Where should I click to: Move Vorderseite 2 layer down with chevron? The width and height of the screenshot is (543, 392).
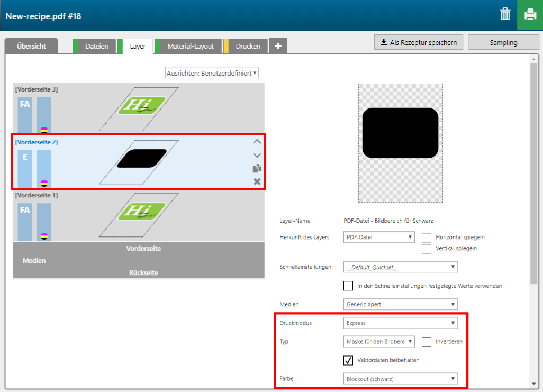[257, 155]
